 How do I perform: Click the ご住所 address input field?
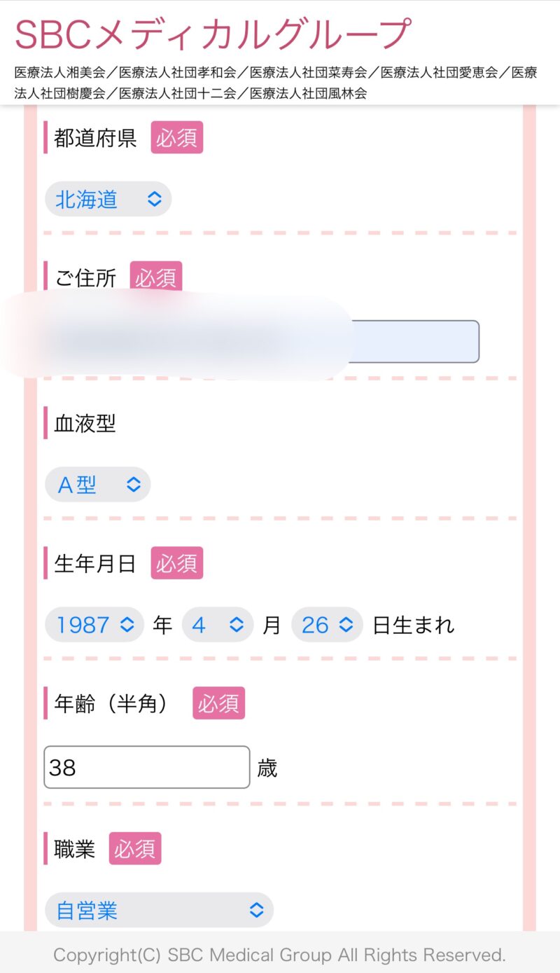(414, 342)
